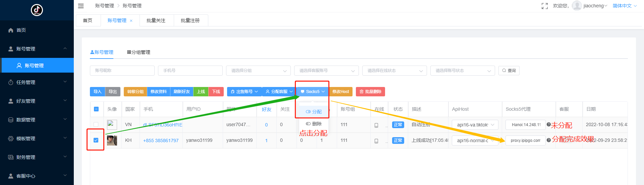Click help icon beside proxy.ipipgo.com field

click(x=549, y=140)
